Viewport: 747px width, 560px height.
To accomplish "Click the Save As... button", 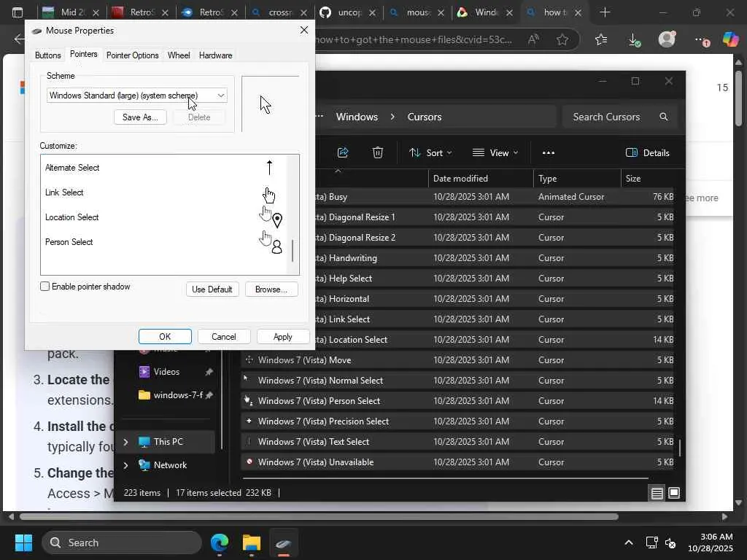I will click(140, 117).
